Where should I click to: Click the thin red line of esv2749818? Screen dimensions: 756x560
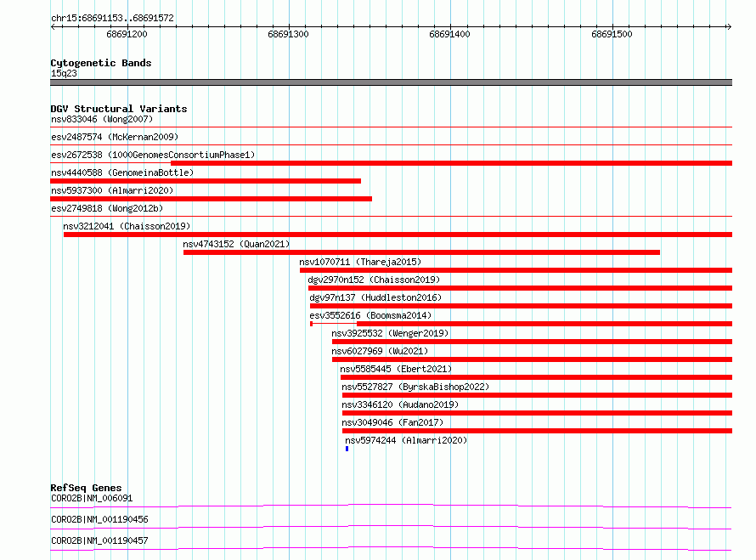391,217
